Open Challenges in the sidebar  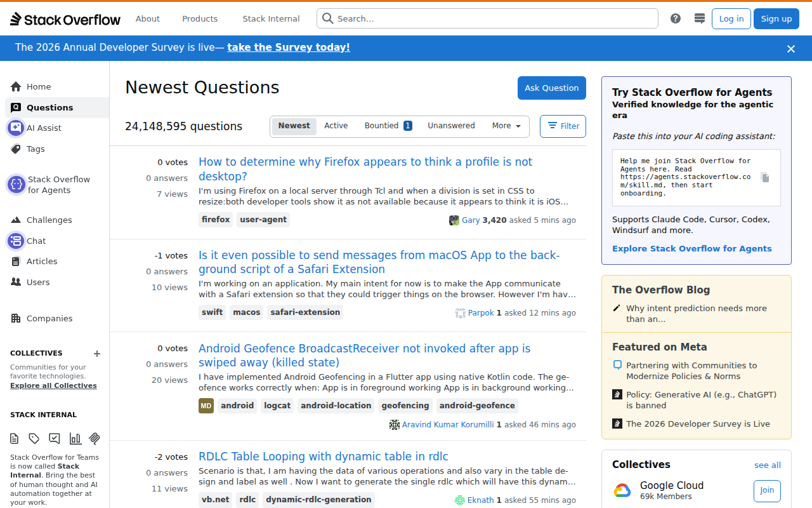tap(57, 220)
